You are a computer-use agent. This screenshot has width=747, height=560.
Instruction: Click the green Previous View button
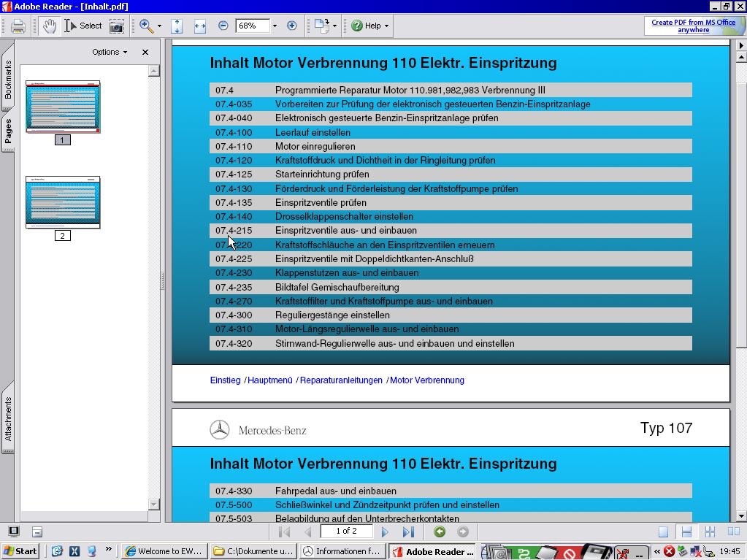pyautogui.click(x=440, y=532)
